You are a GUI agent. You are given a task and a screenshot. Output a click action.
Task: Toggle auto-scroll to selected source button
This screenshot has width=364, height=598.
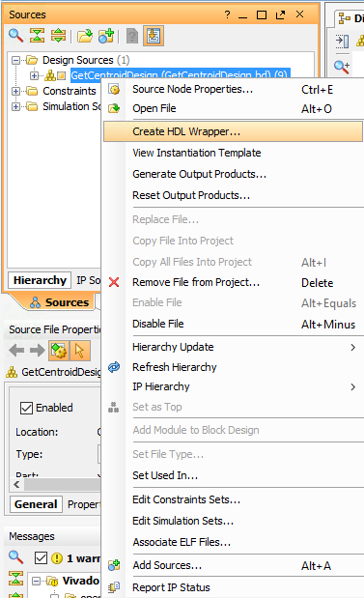[154, 36]
